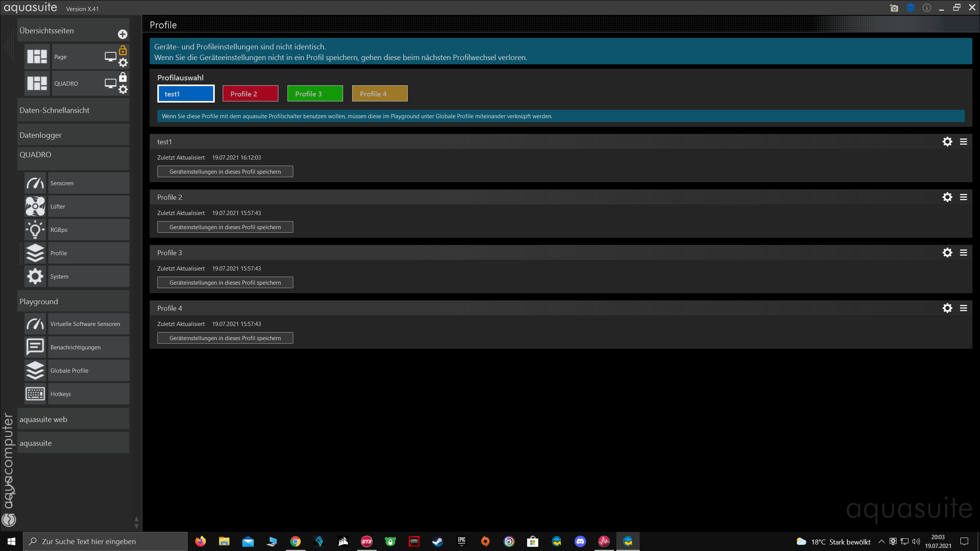The height and width of the screenshot is (551, 980).
Task: Open Benachrichtigungen notification icon
Action: [x=35, y=347]
